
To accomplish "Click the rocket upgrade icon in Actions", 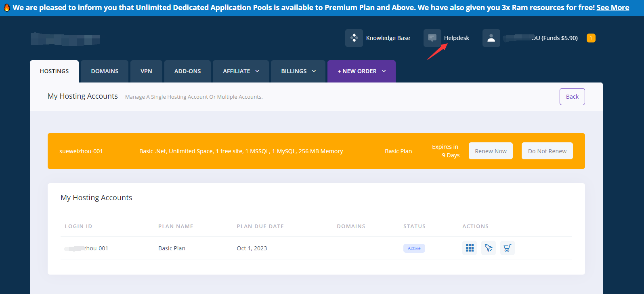I will point(489,248).
